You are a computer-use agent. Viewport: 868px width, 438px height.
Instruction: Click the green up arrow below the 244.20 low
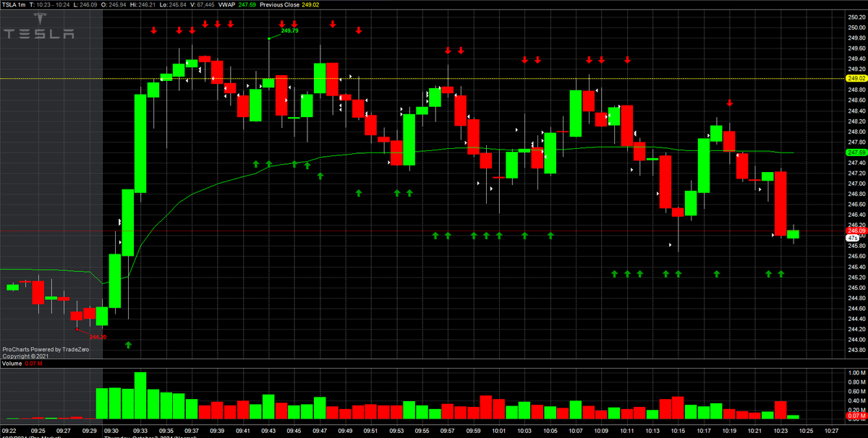(128, 345)
